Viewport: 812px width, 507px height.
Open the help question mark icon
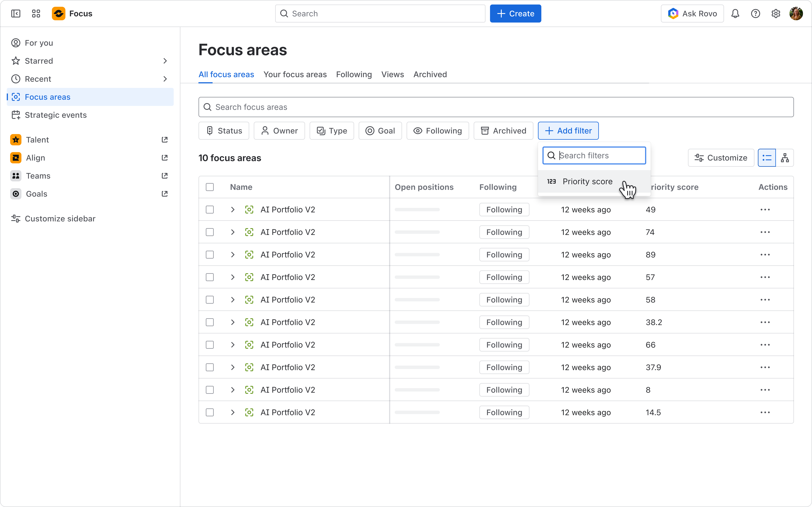tap(755, 13)
